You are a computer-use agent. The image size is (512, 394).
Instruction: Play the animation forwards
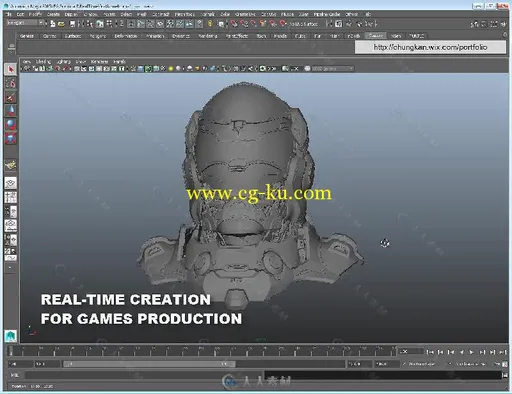[x=472, y=352]
